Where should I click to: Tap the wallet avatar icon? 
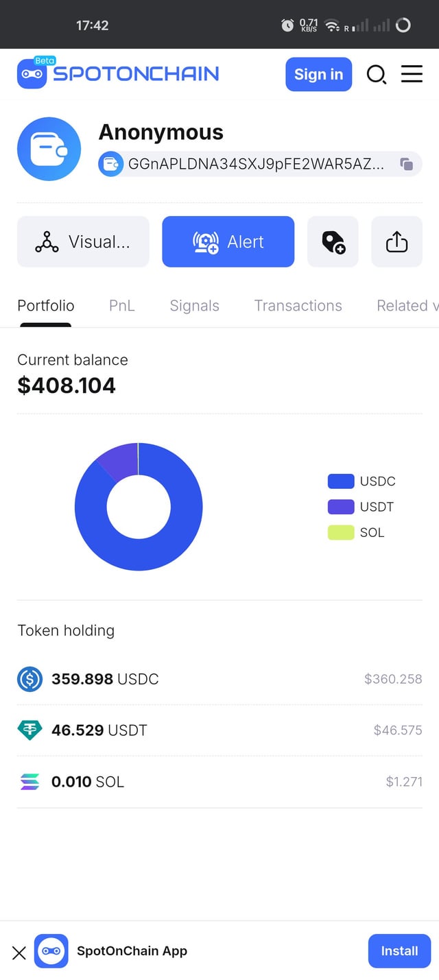pos(49,149)
